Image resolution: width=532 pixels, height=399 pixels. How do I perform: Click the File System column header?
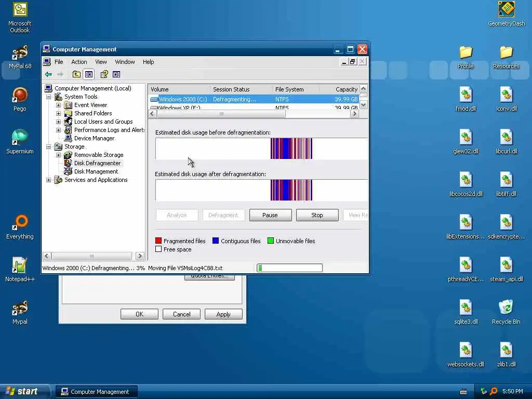click(296, 89)
